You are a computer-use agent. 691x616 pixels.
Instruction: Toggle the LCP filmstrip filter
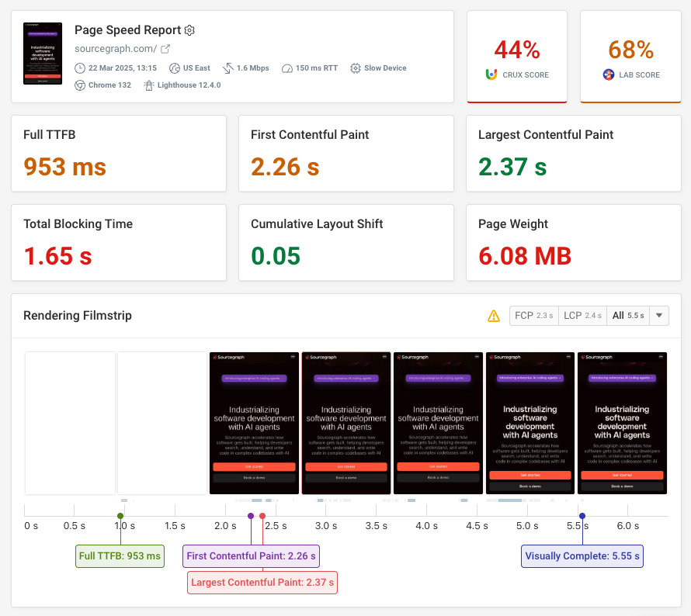click(x=582, y=315)
